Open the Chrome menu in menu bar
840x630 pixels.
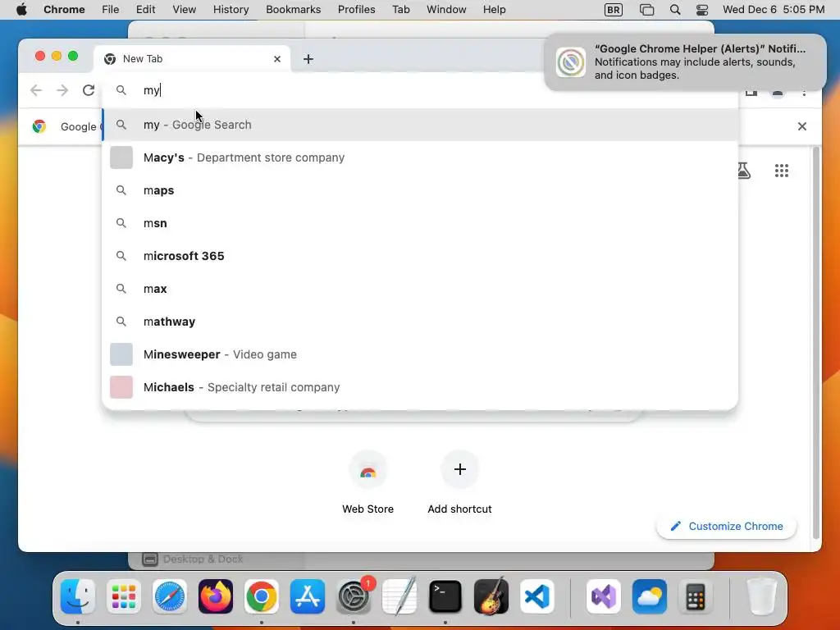[64, 10]
